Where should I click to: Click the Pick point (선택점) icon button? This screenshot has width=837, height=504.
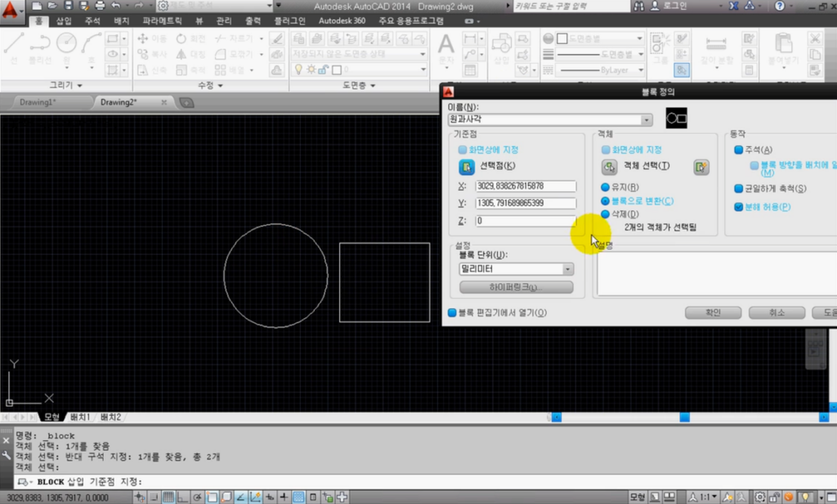[x=467, y=167]
